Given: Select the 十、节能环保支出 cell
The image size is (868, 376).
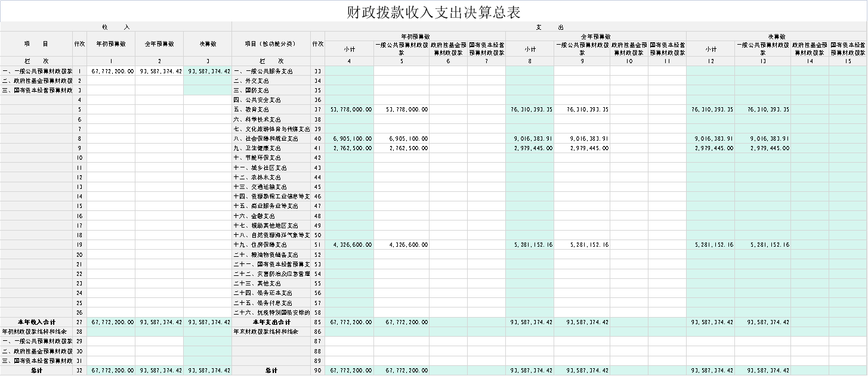Looking at the screenshot, I should pos(271,158).
